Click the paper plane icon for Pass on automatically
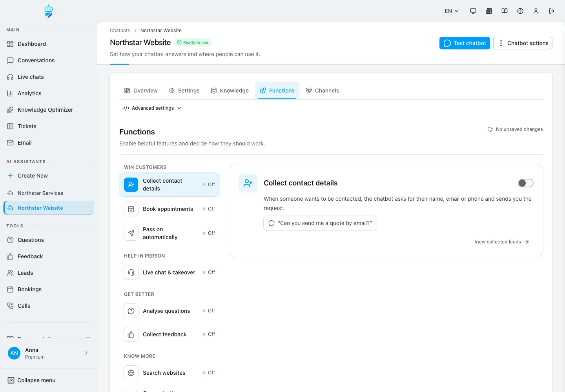The height and width of the screenshot is (392, 565). click(131, 233)
